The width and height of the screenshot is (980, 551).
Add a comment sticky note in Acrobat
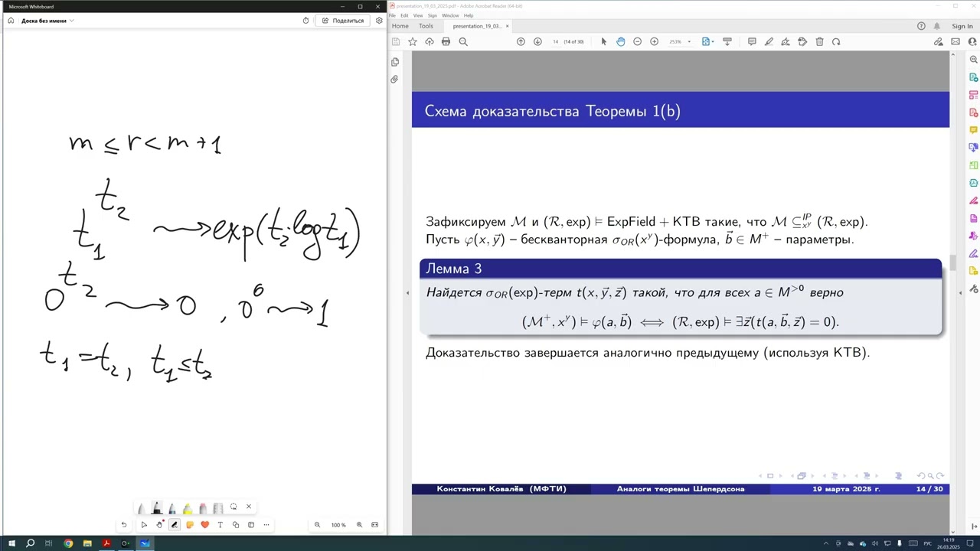point(752,41)
